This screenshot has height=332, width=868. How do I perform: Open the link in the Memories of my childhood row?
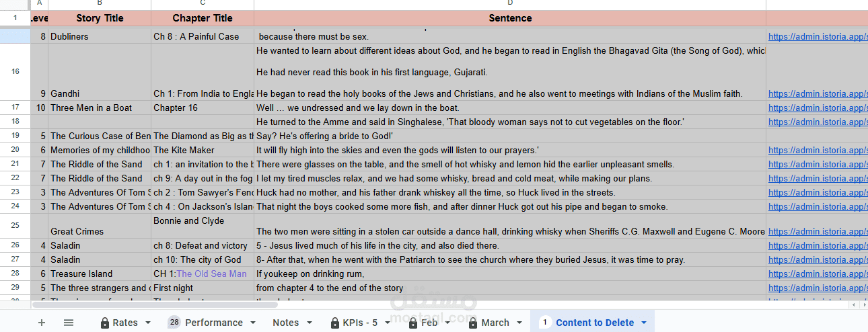click(818, 150)
